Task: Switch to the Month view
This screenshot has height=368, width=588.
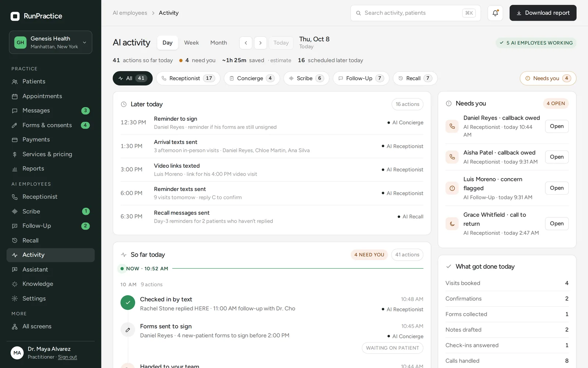Action: (x=219, y=43)
